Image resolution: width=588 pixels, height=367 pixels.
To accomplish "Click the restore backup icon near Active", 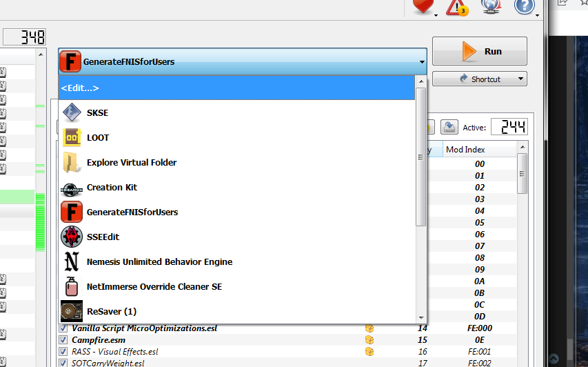I will coord(449,127).
